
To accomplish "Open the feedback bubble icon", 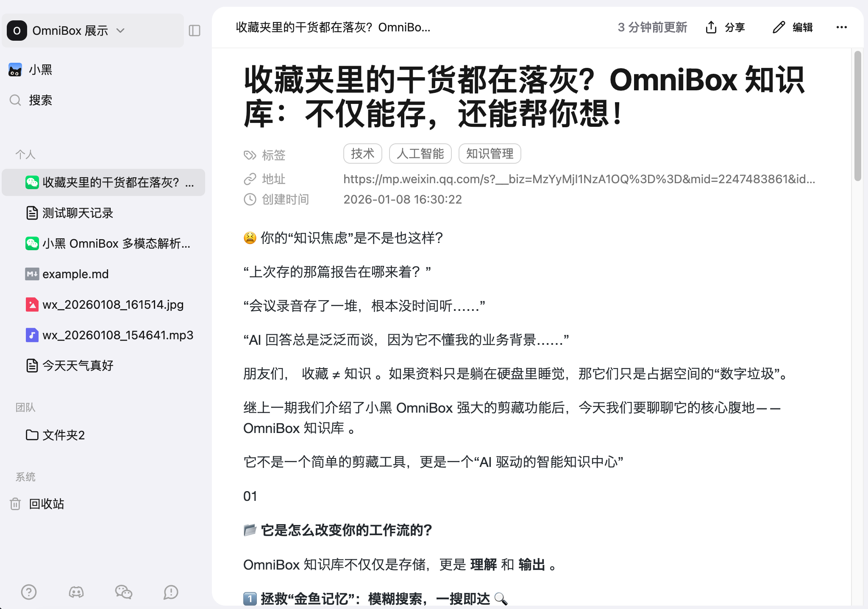I will tap(171, 592).
